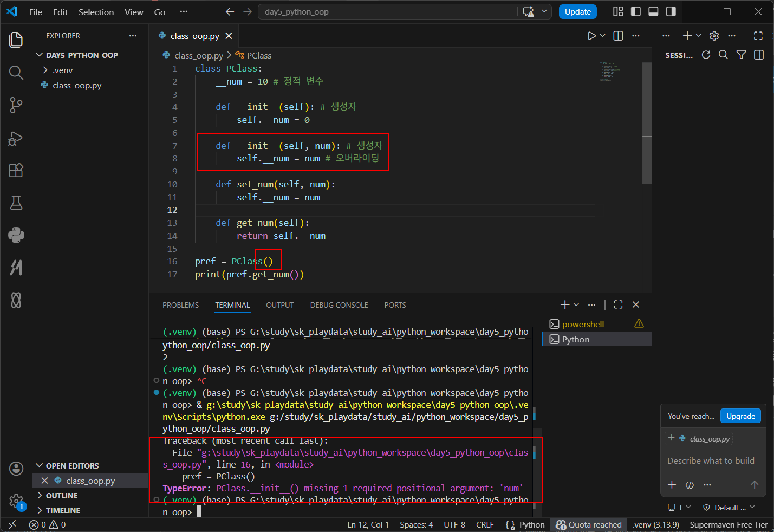
Task: Open the Copilot chat icon in title bar
Action: 529,12
